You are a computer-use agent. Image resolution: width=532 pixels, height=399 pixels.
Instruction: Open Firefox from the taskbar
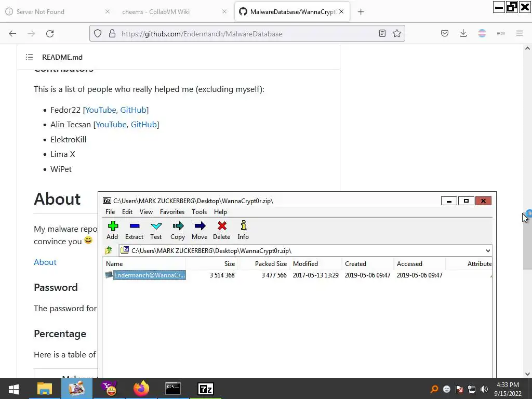(x=141, y=389)
